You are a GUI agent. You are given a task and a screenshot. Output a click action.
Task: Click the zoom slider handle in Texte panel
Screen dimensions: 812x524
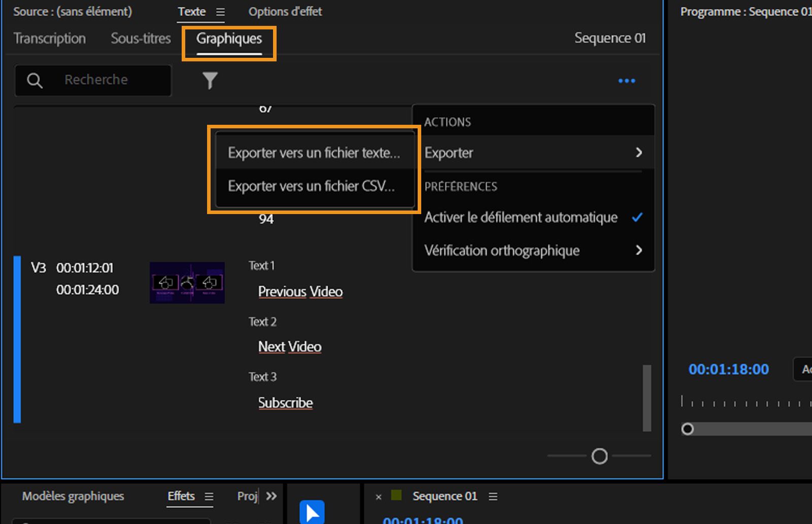point(599,457)
